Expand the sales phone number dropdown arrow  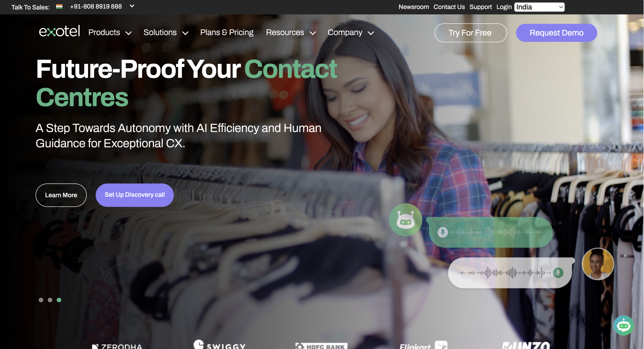pyautogui.click(x=132, y=6)
